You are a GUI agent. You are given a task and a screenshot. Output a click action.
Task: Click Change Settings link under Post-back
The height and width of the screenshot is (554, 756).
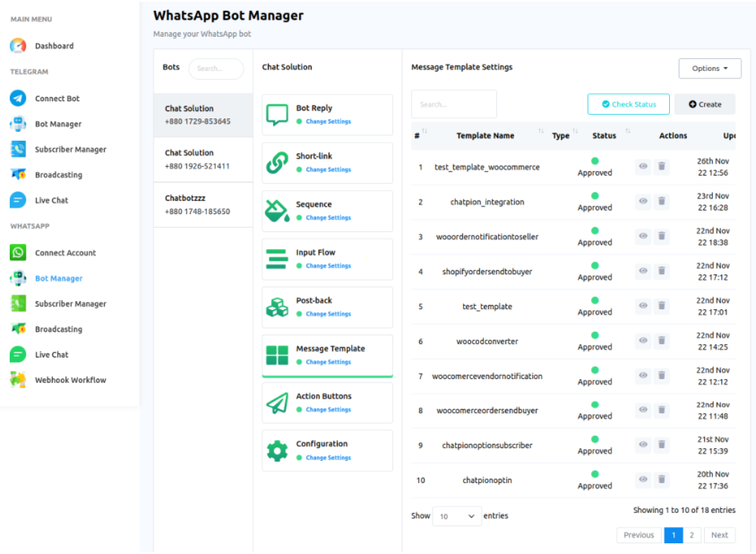329,314
